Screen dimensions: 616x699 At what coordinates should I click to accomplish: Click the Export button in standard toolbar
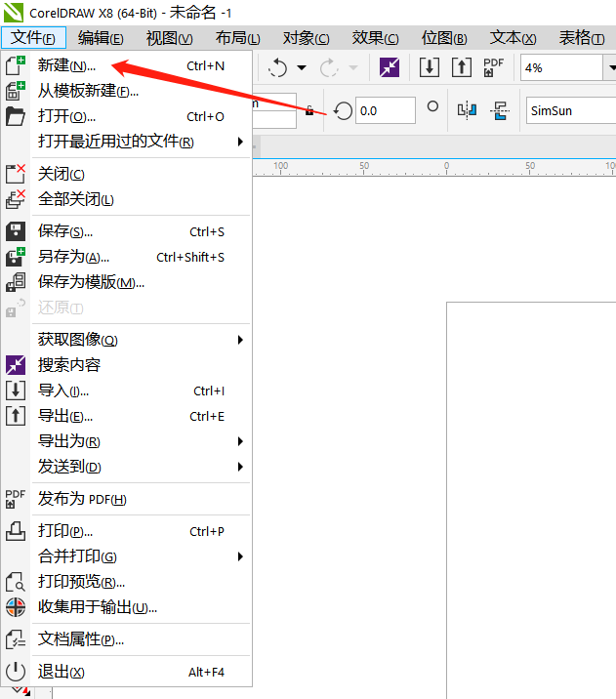click(x=462, y=67)
